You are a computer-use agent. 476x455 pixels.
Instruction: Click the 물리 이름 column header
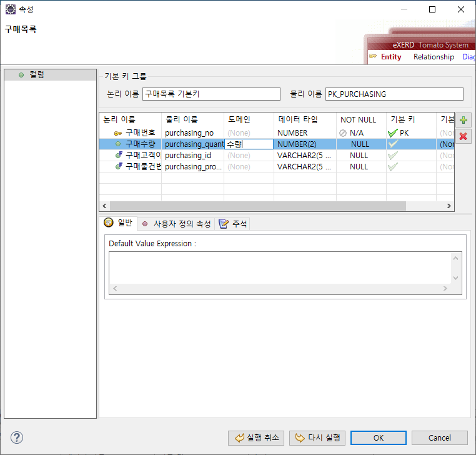pyautogui.click(x=193, y=119)
